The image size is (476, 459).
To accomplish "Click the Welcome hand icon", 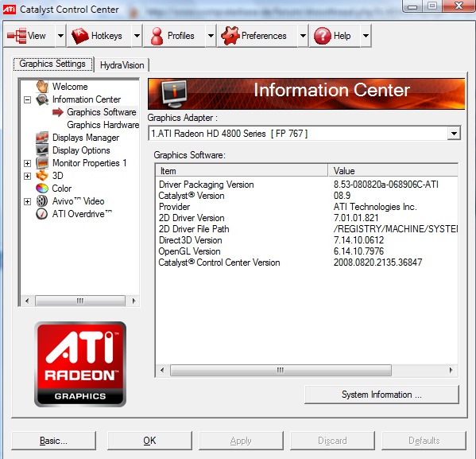I will coord(42,87).
